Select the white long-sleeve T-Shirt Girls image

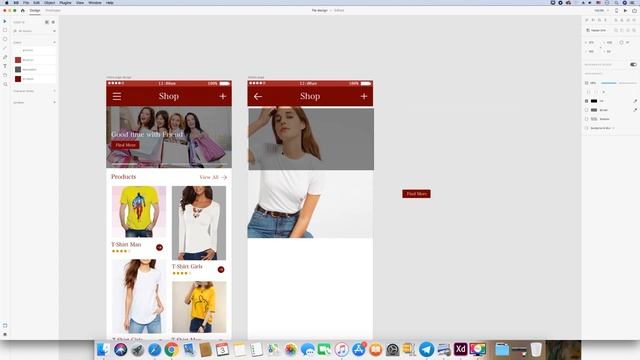[x=199, y=223]
